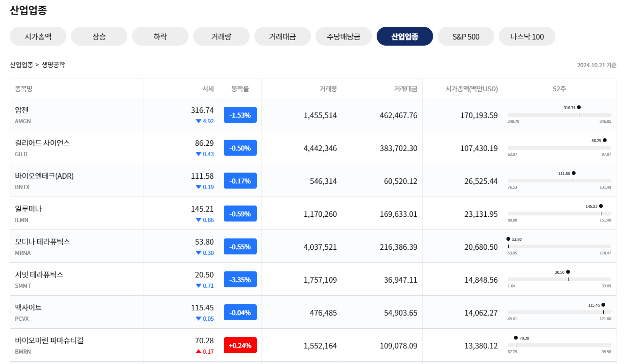The image size is (624, 364).
Task: Click the -0.55% change badge
Action: pos(240,246)
